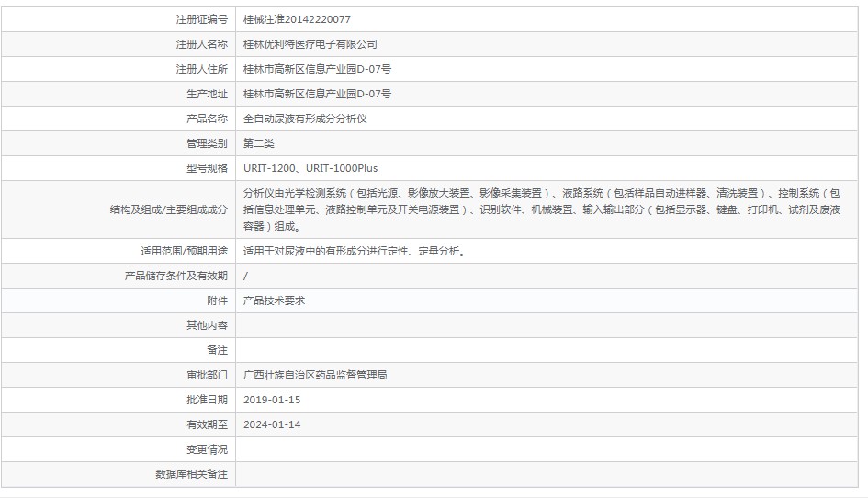Select the 数据库相关备注 label
Image resolution: width=868 pixels, height=498 pixels.
[192, 474]
